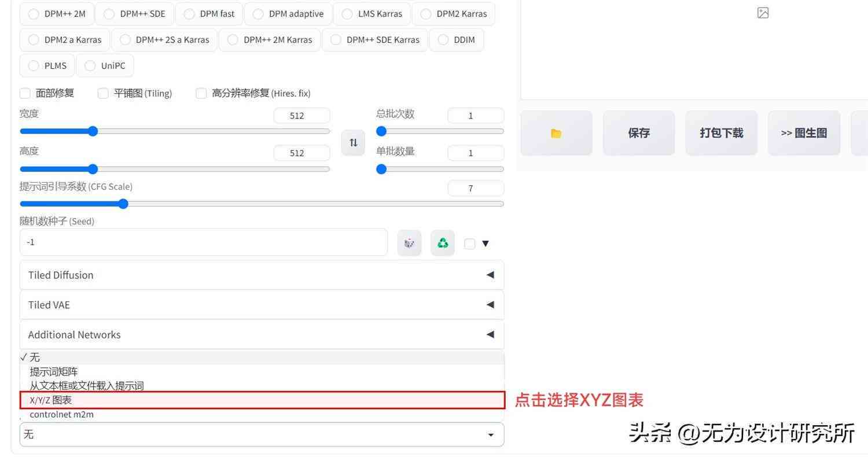Click the dice random seed icon
Screen dimensions: 868x457
[409, 243]
